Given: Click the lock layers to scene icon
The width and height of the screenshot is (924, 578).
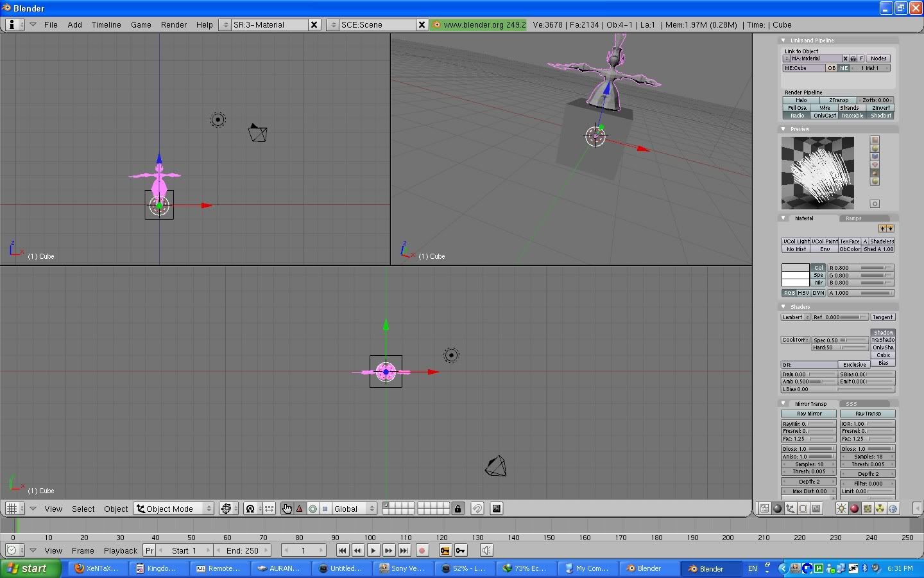Looking at the screenshot, I should pos(458,509).
